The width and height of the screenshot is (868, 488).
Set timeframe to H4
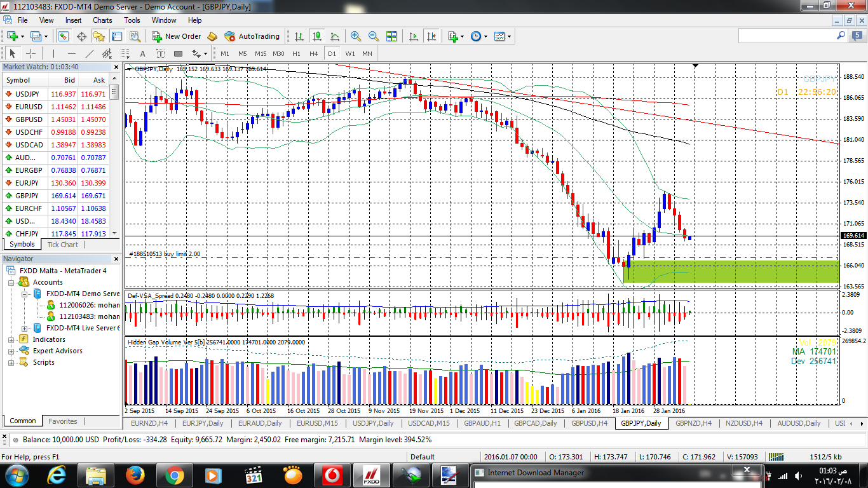[313, 53]
